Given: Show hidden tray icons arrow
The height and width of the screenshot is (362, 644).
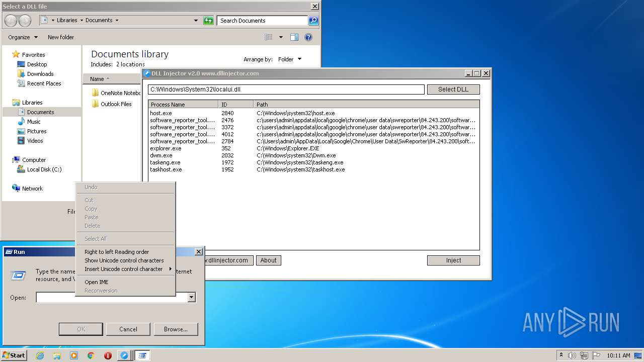Looking at the screenshot, I should [x=561, y=355].
